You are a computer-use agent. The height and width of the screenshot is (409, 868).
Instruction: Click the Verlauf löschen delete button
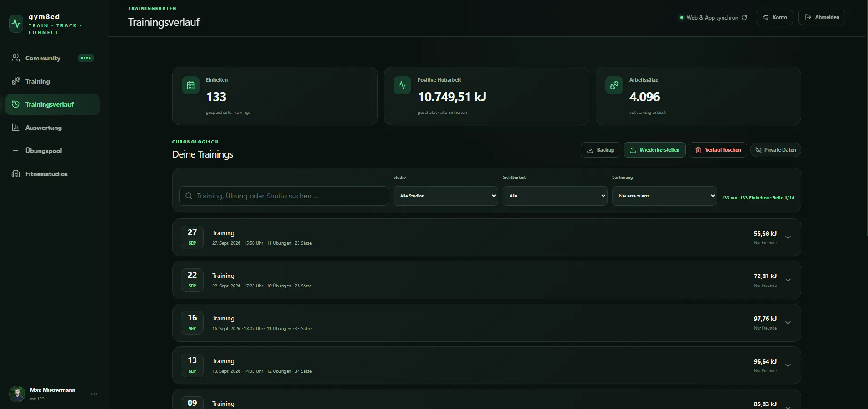tap(718, 150)
